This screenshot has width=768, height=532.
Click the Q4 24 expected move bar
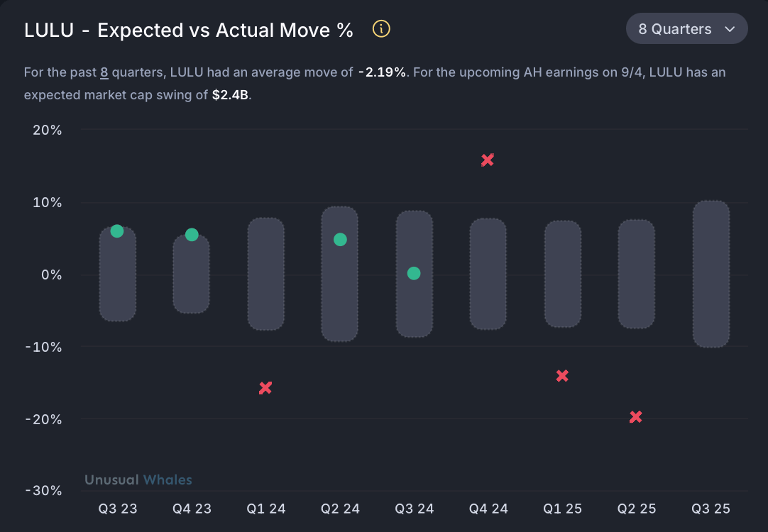[488, 274]
